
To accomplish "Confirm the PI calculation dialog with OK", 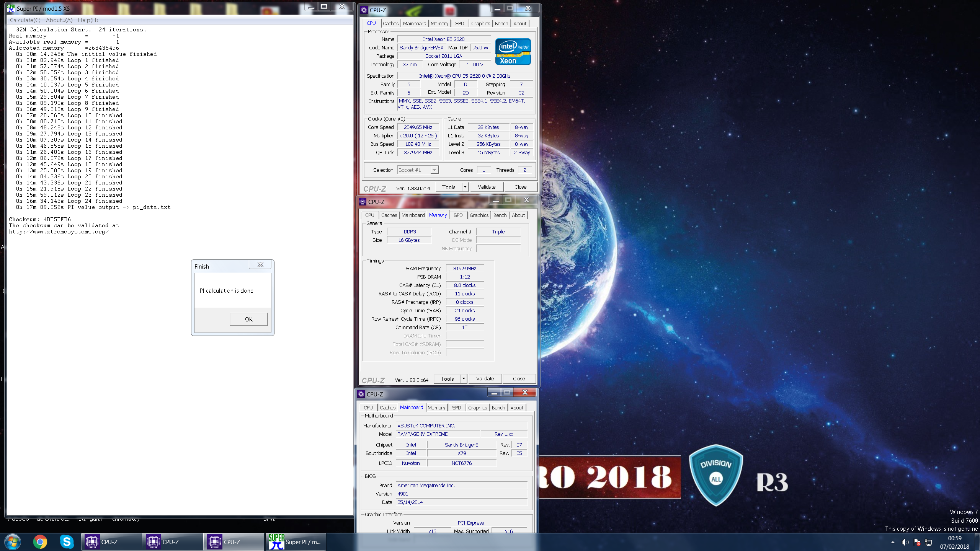I will [248, 319].
